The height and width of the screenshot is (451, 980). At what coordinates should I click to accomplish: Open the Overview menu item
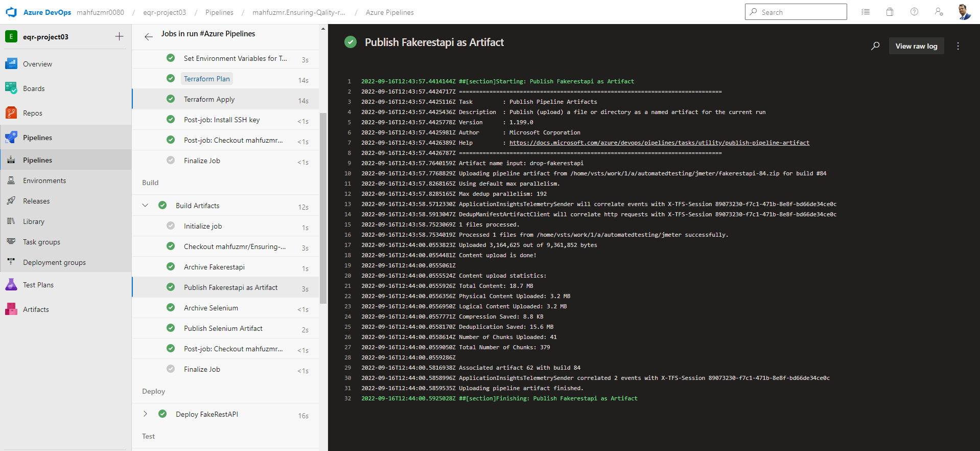(x=37, y=64)
